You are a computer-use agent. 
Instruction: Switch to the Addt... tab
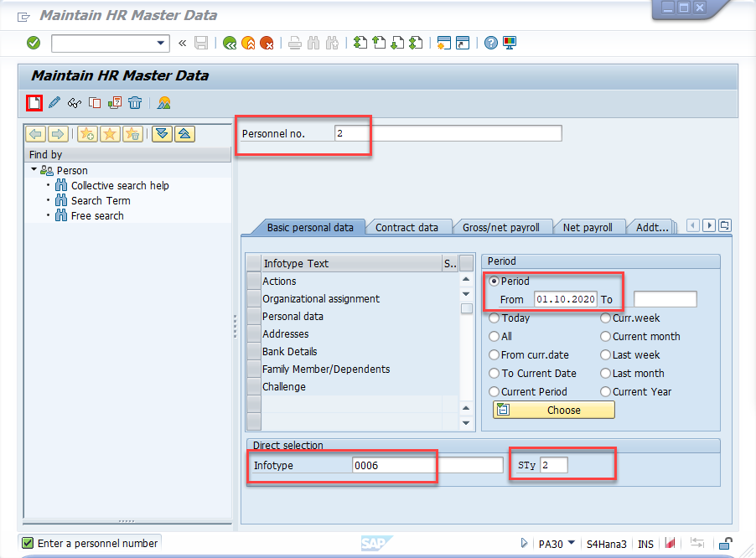click(x=652, y=227)
